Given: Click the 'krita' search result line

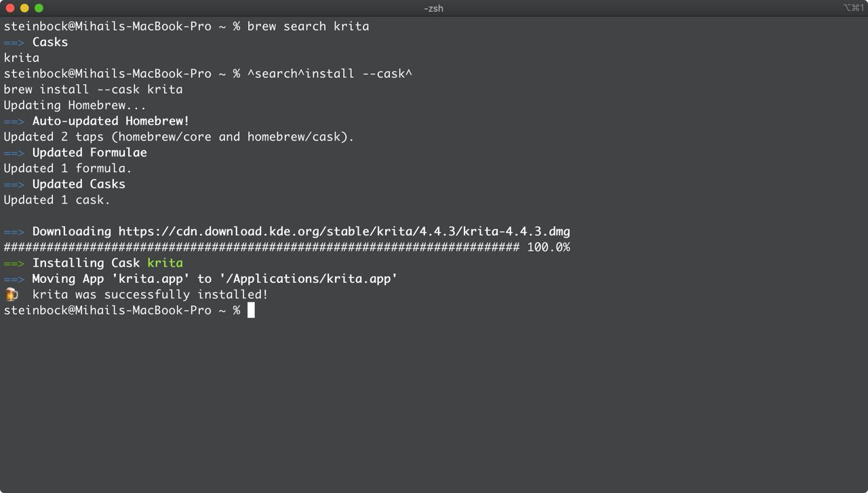Looking at the screenshot, I should coord(22,58).
